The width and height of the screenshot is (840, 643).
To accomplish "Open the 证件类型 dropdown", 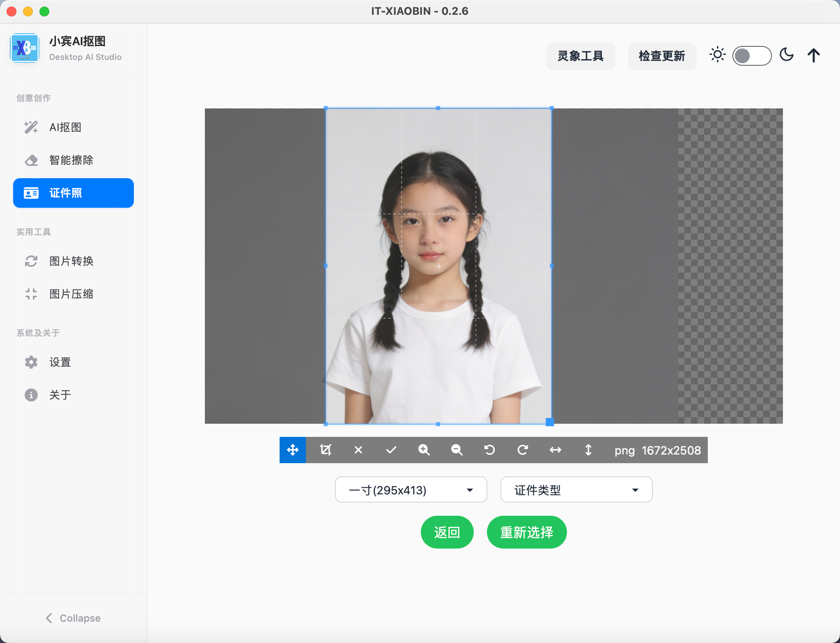I will pyautogui.click(x=576, y=489).
